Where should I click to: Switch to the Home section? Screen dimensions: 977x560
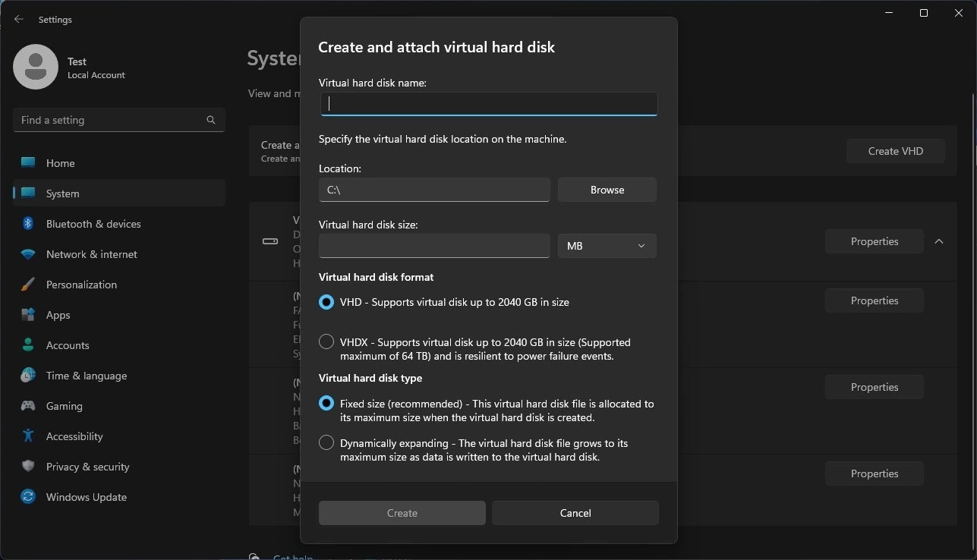coord(61,162)
